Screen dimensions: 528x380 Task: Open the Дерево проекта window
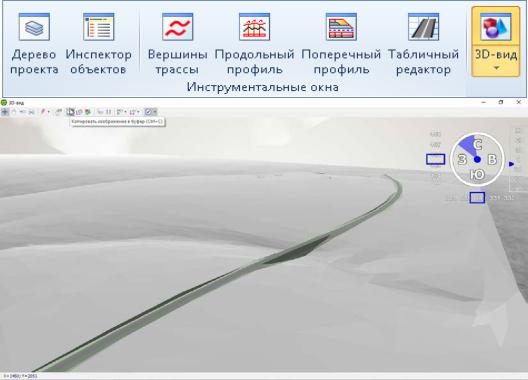(34, 44)
